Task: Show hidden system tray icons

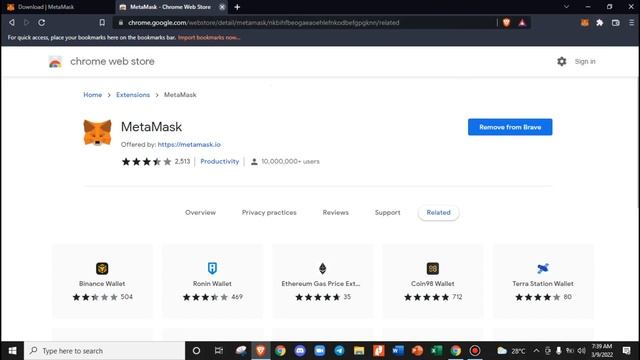Action: click(536, 351)
